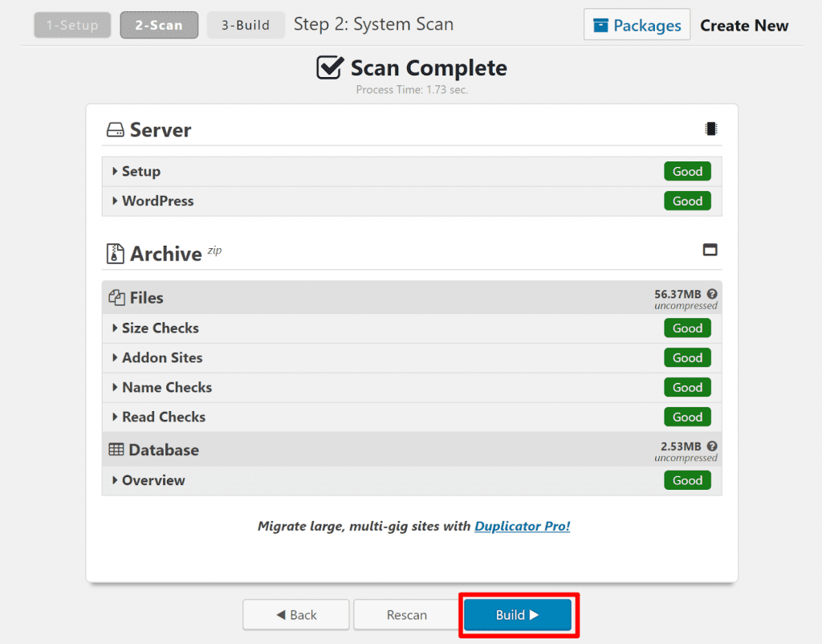
Task: Click the zip Archive file icon
Action: point(116,254)
